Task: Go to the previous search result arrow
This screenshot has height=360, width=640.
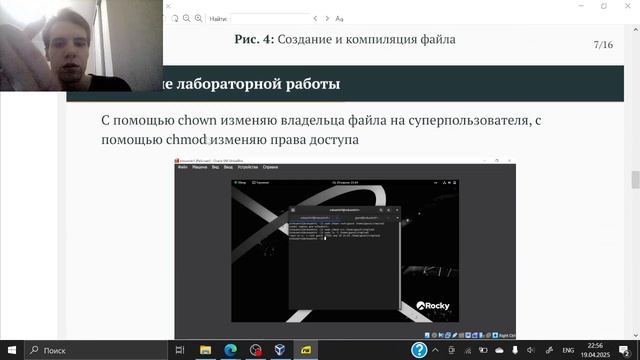Action: [x=315, y=18]
